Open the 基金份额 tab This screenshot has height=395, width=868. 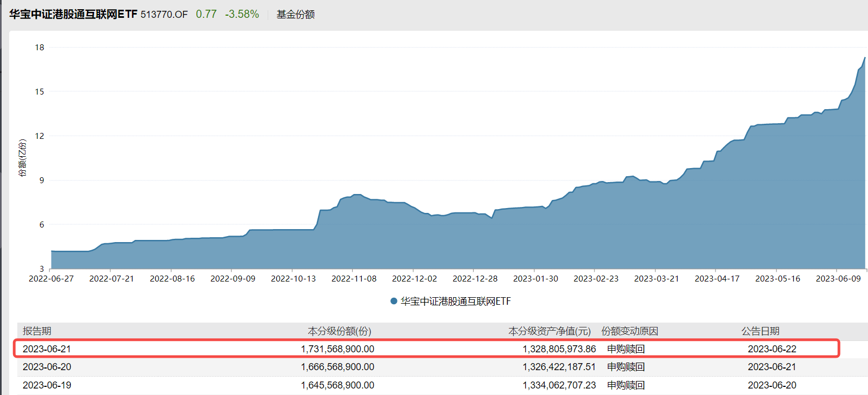(x=296, y=15)
